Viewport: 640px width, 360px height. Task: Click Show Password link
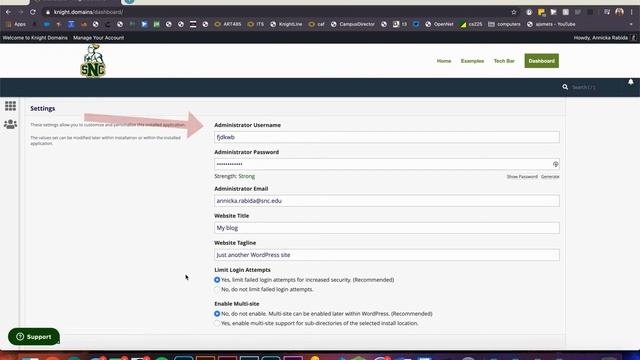click(522, 177)
